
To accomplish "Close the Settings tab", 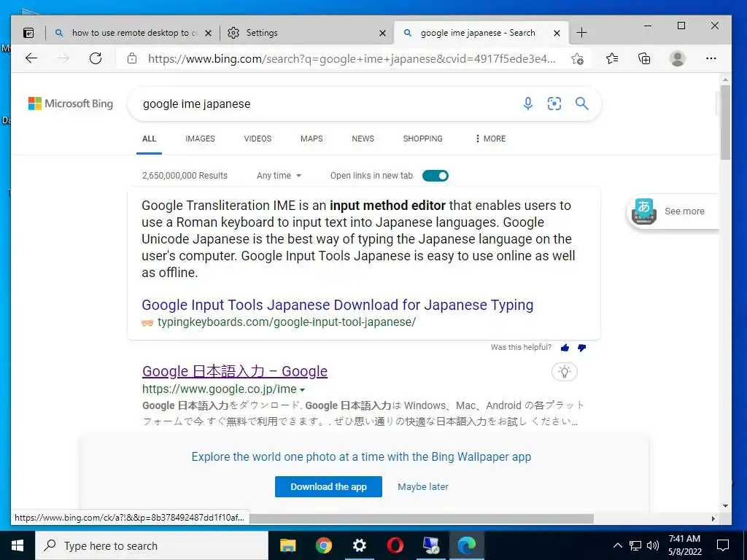I will [382, 33].
